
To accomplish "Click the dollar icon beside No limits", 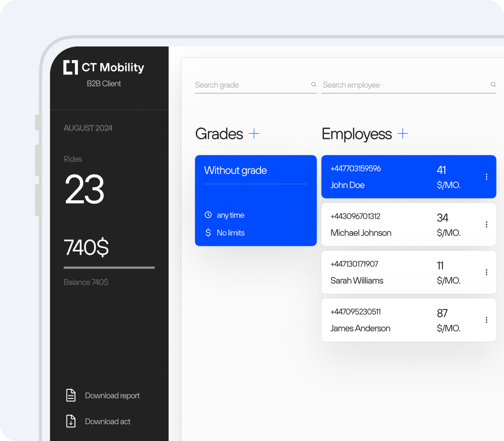I will point(208,232).
